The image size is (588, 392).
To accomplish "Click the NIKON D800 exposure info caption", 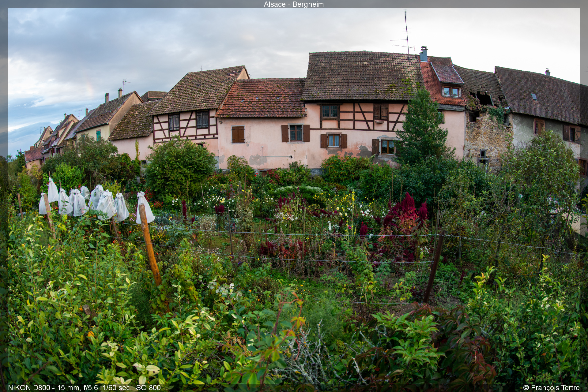I will point(84,388).
